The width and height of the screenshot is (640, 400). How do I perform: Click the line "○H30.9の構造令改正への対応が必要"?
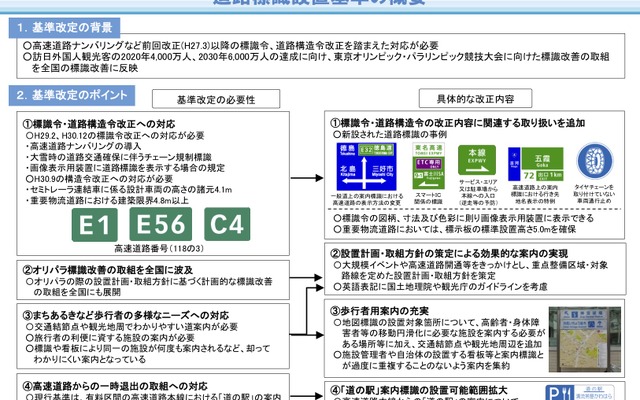click(x=99, y=179)
